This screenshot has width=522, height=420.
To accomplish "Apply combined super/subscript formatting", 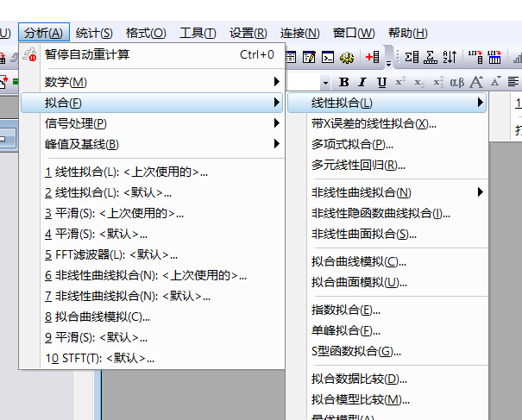I will pyautogui.click(x=438, y=82).
